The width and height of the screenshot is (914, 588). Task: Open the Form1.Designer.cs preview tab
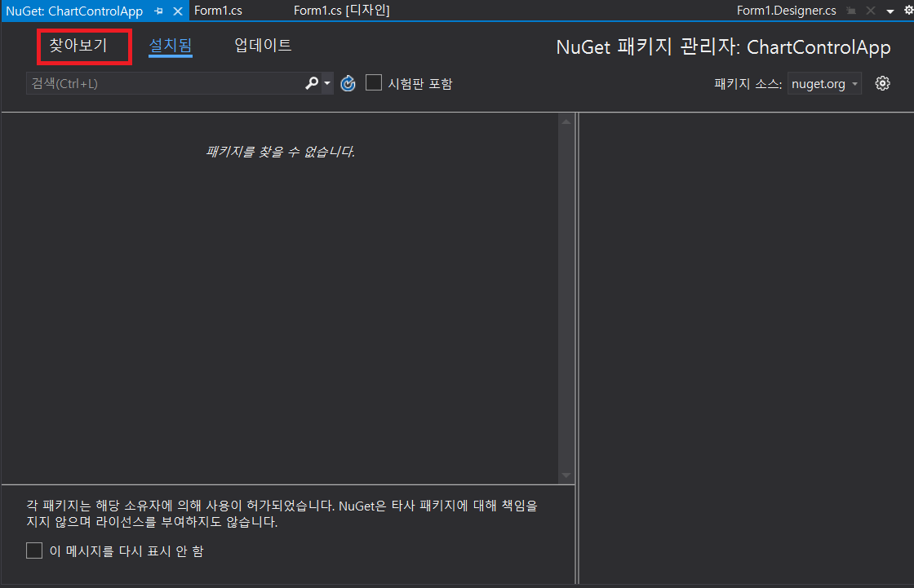(787, 11)
